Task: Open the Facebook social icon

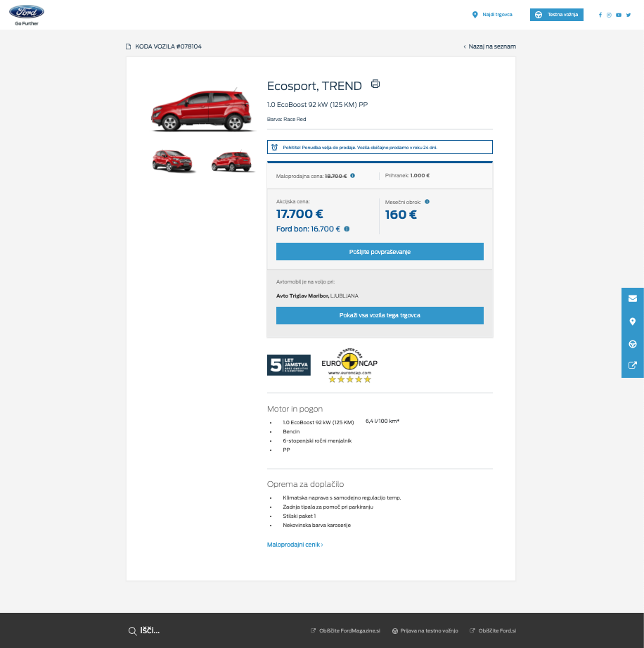Action: click(x=600, y=15)
